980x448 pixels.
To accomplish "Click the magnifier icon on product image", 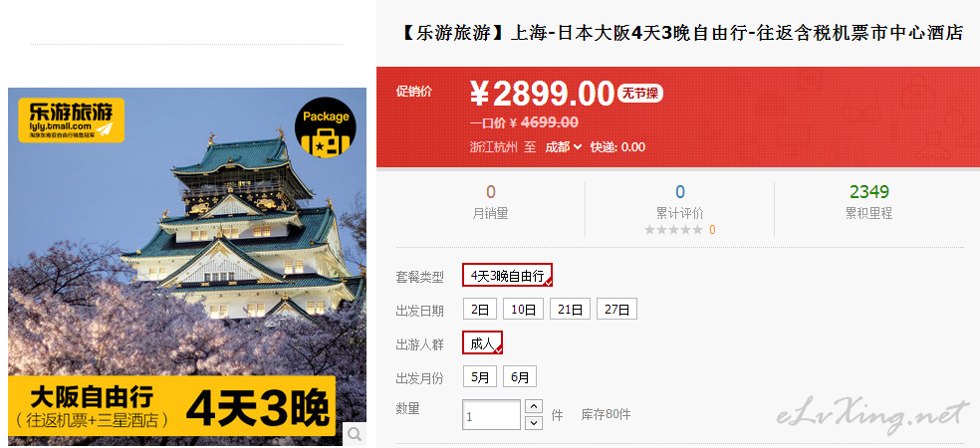I will click(x=355, y=434).
